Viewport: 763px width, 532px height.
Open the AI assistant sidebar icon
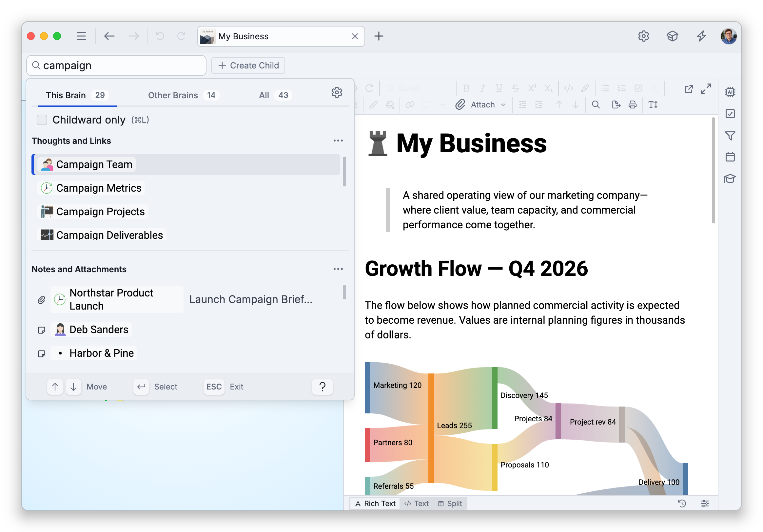point(730,92)
